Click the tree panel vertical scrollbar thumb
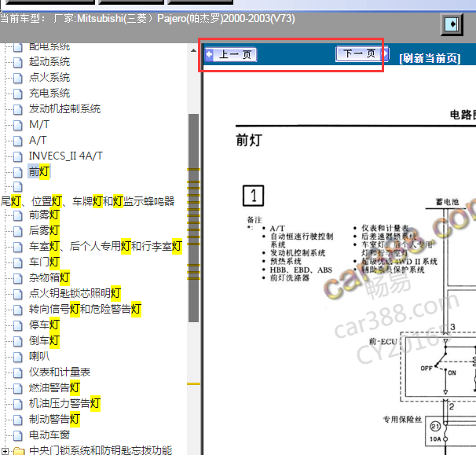The height and width of the screenshot is (455, 476). (193, 218)
